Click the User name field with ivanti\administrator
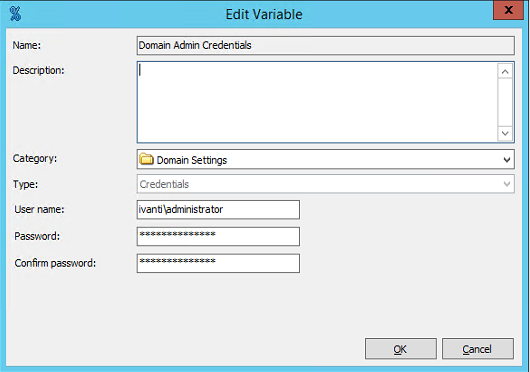The image size is (530, 372). point(218,209)
